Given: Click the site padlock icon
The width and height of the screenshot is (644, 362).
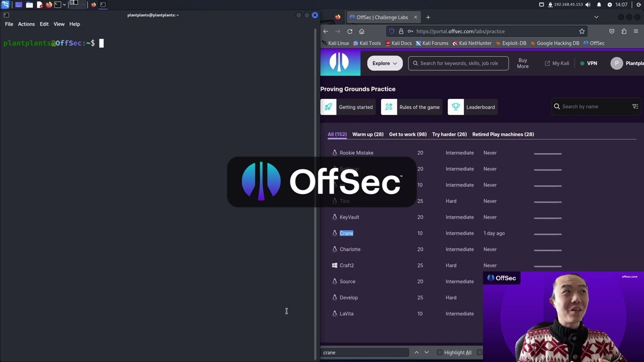Looking at the screenshot, I should (x=401, y=31).
